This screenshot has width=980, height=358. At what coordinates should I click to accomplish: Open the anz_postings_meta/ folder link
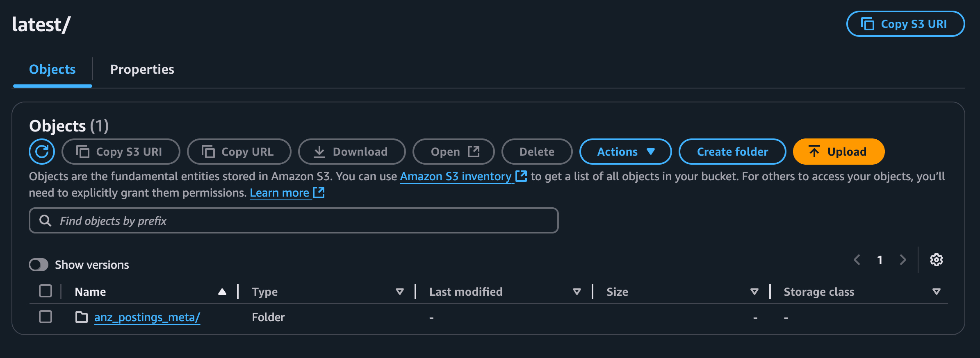pos(147,317)
